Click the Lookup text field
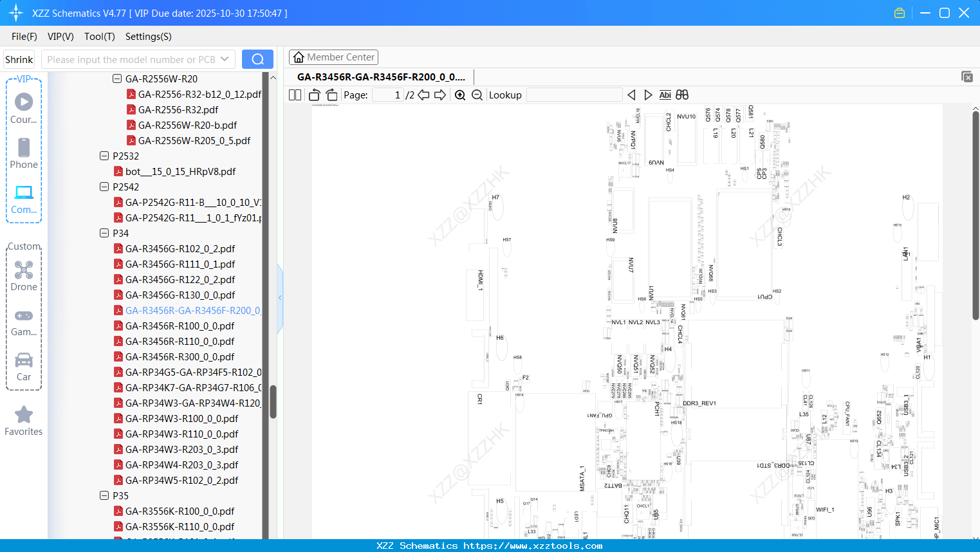This screenshot has width=980, height=552. [575, 95]
